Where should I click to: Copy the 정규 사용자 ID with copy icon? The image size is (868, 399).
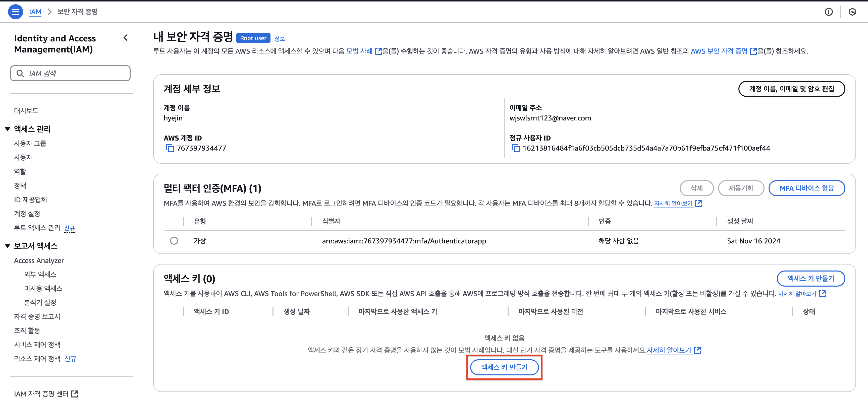[515, 148]
